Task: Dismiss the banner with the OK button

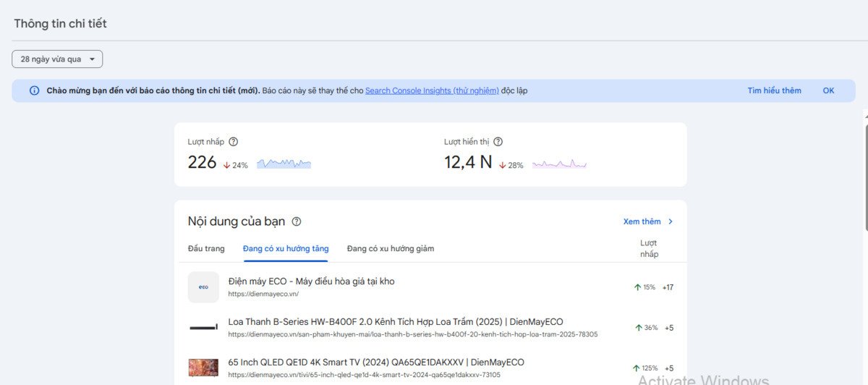Action: [x=828, y=90]
